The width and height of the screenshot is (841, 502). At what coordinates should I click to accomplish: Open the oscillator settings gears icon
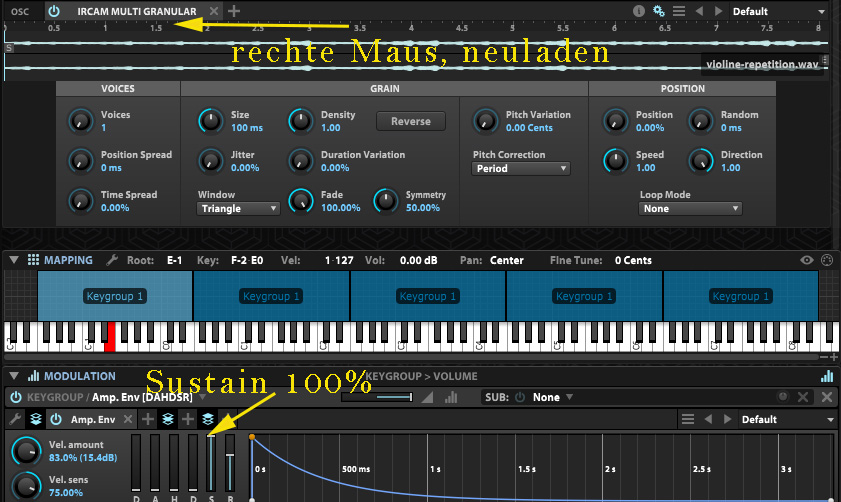tap(659, 11)
